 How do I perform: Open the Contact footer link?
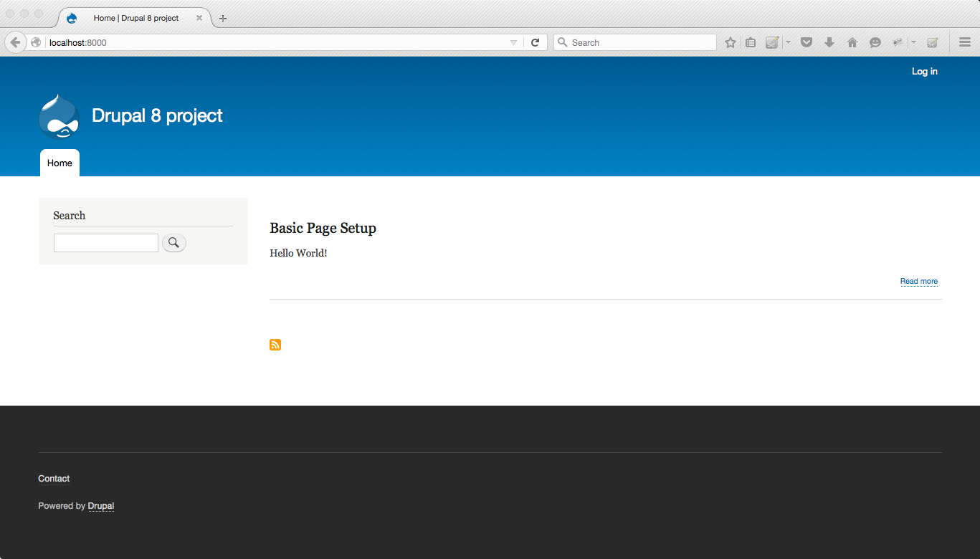click(54, 479)
